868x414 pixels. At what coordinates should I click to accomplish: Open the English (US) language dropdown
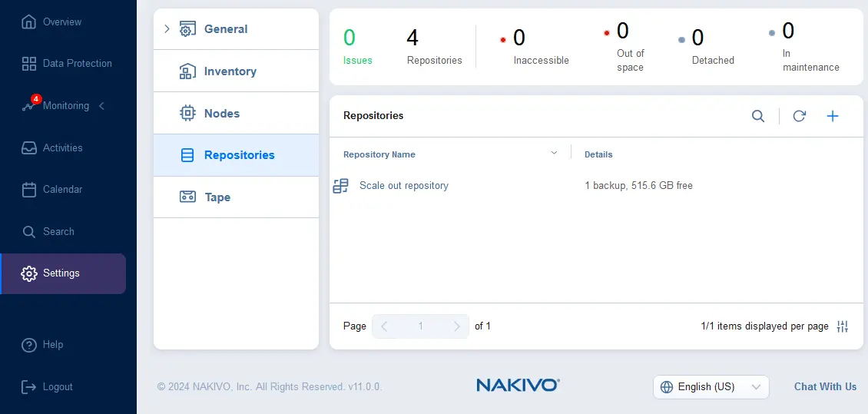coord(711,387)
